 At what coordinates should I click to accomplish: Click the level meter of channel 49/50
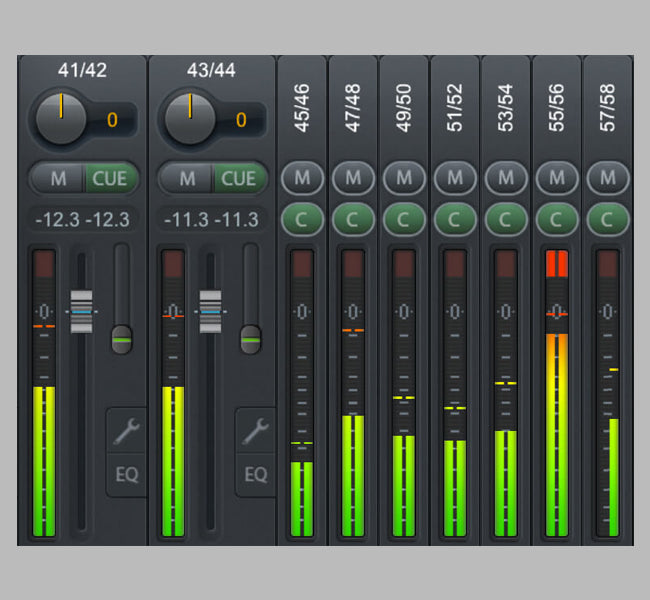pos(404,393)
